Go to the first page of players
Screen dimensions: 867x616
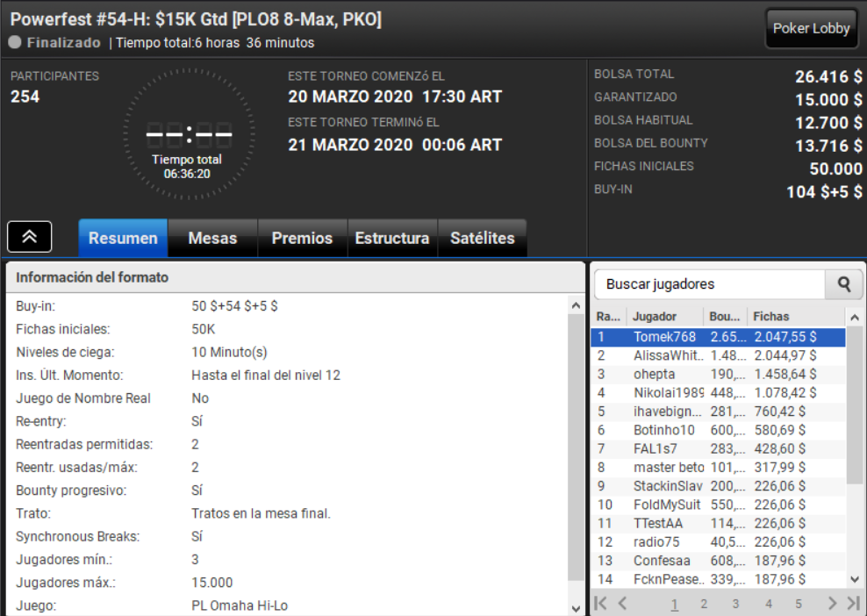(x=600, y=604)
